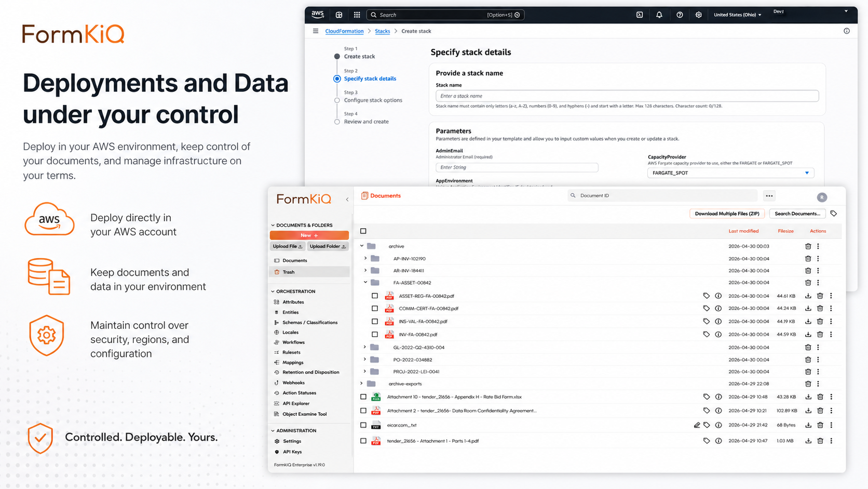Open AWS help question mark icon
This screenshot has width=868, height=489.
[680, 15]
